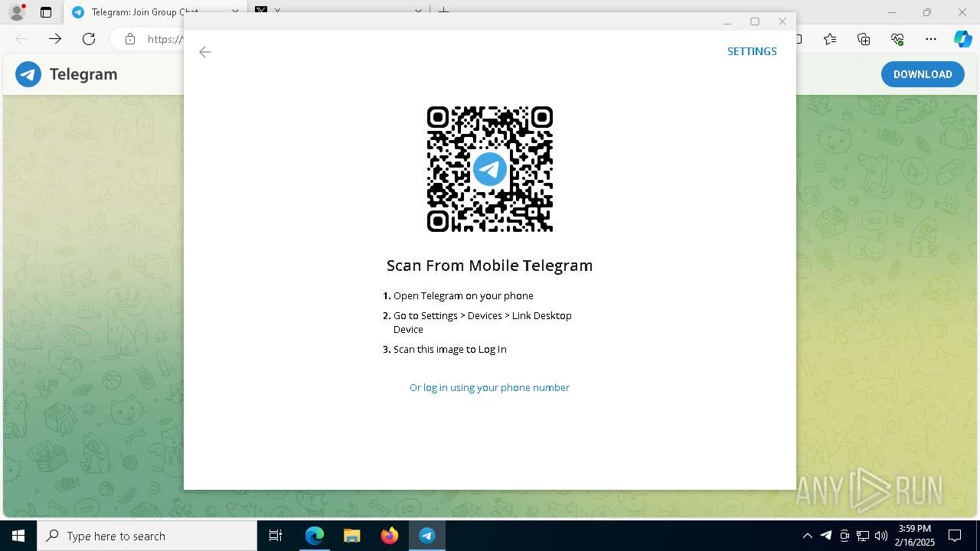Open SETTINGS in the Telegram login window
Image resolution: width=980 pixels, height=551 pixels.
tap(752, 51)
